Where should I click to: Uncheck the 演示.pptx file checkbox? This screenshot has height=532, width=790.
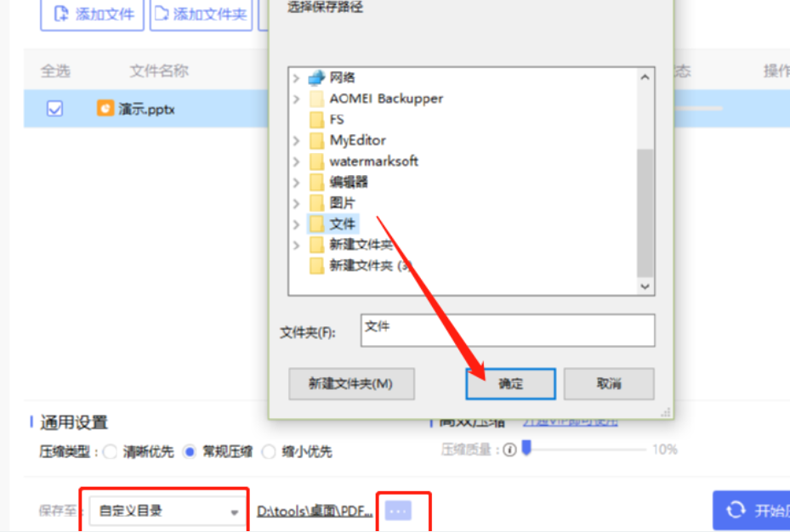(x=54, y=108)
